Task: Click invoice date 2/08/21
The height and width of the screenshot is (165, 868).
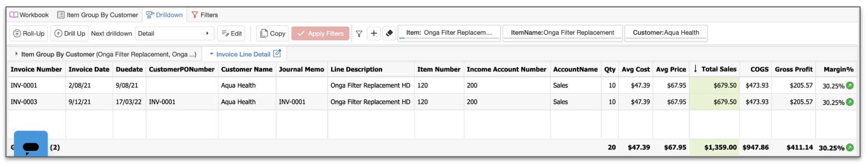Action: coord(79,86)
